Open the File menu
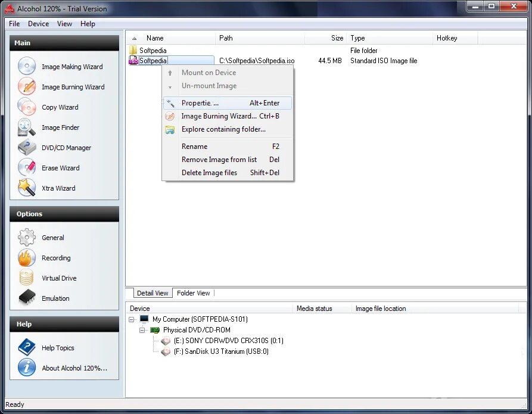This screenshot has height=414, width=532. pyautogui.click(x=14, y=24)
